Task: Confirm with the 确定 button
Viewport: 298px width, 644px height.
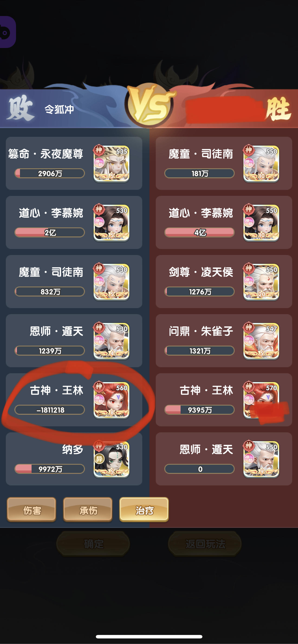Action: coord(93,543)
